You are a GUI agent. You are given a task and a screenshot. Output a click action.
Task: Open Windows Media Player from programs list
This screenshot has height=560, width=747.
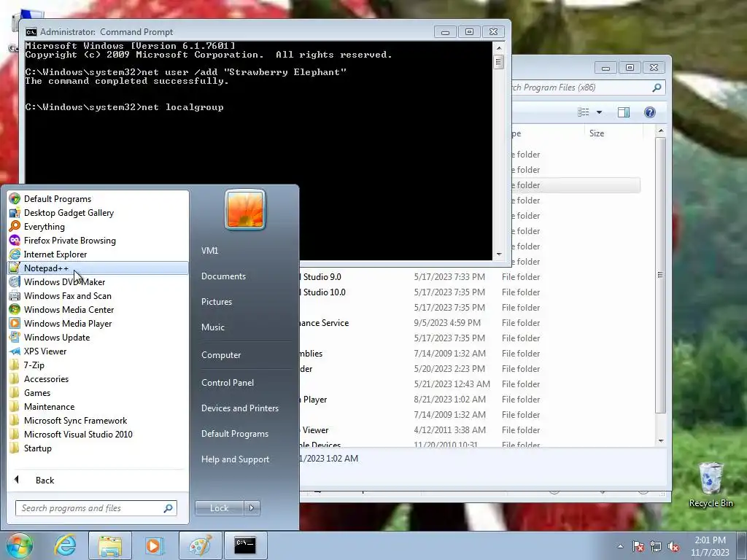click(x=98, y=323)
